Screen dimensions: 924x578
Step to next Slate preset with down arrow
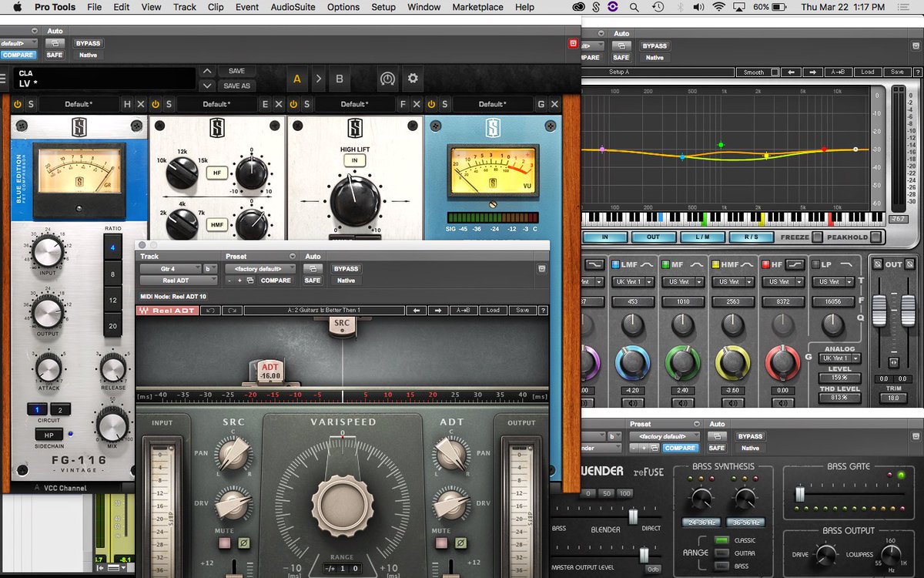click(206, 86)
